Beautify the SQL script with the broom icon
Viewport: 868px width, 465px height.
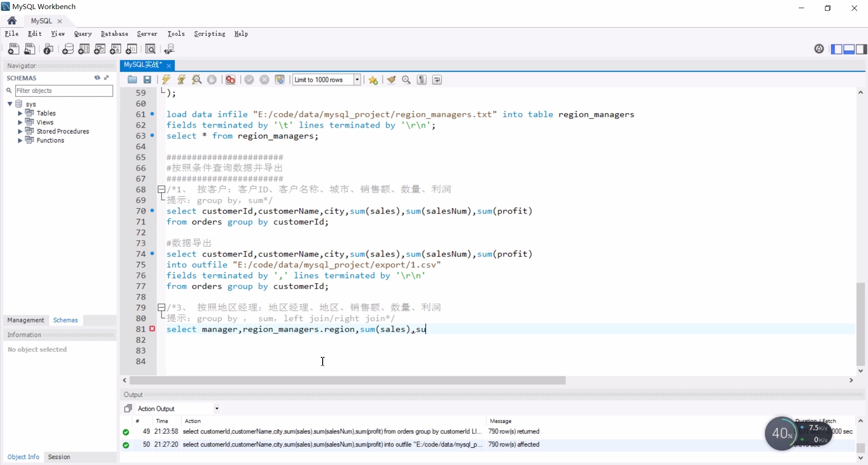point(392,80)
